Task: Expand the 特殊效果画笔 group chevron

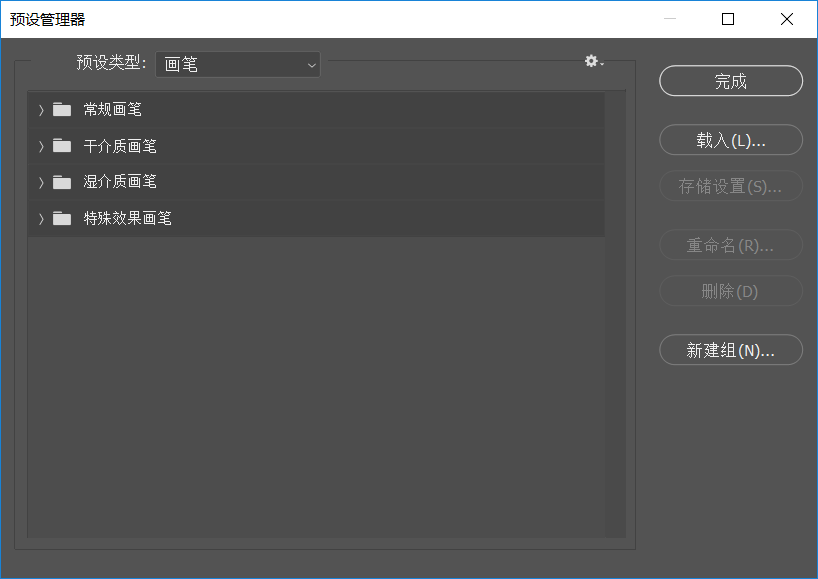Action: coord(41,219)
